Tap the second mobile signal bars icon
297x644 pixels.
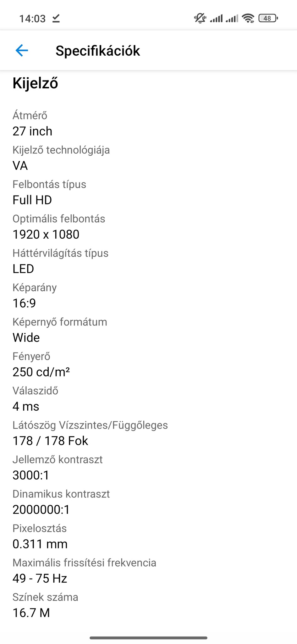pyautogui.click(x=232, y=19)
